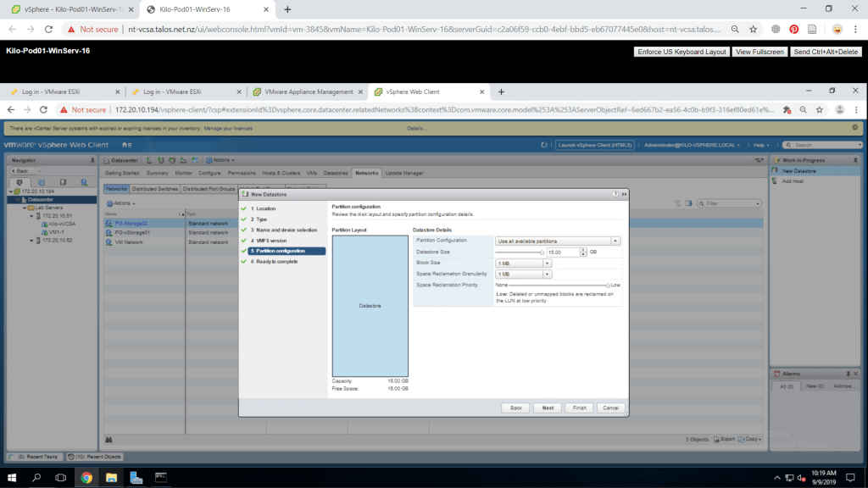The height and width of the screenshot is (488, 868).
Task: Click the Datastore Size input field
Action: click(x=562, y=252)
